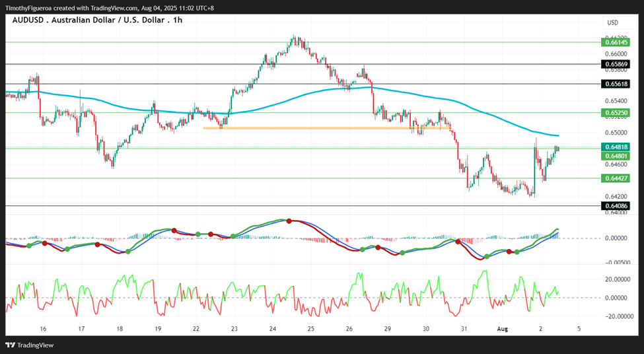Click the AUDUSD symbol title text
This screenshot has width=644, height=354.
97,20
